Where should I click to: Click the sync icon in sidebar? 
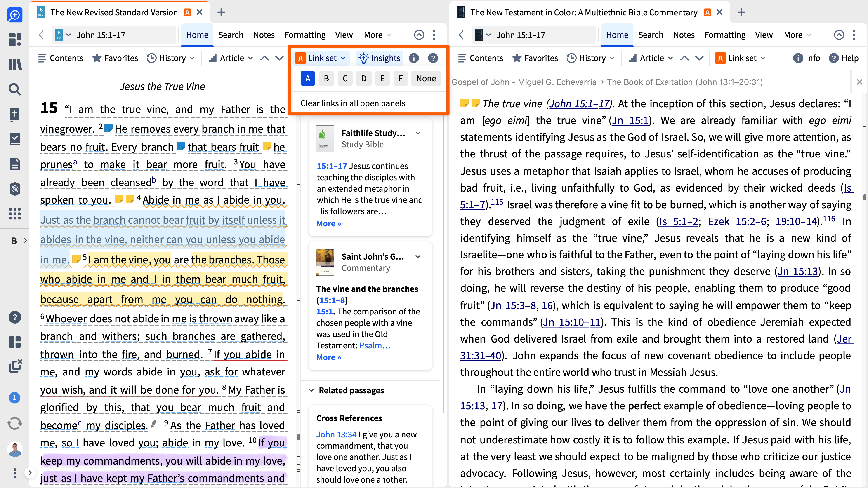pos(15,423)
